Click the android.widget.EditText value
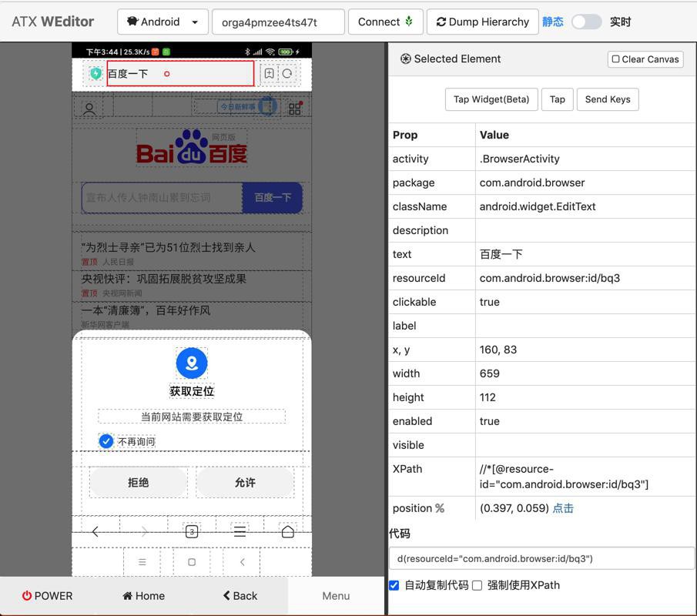This screenshot has width=697, height=616. click(538, 206)
